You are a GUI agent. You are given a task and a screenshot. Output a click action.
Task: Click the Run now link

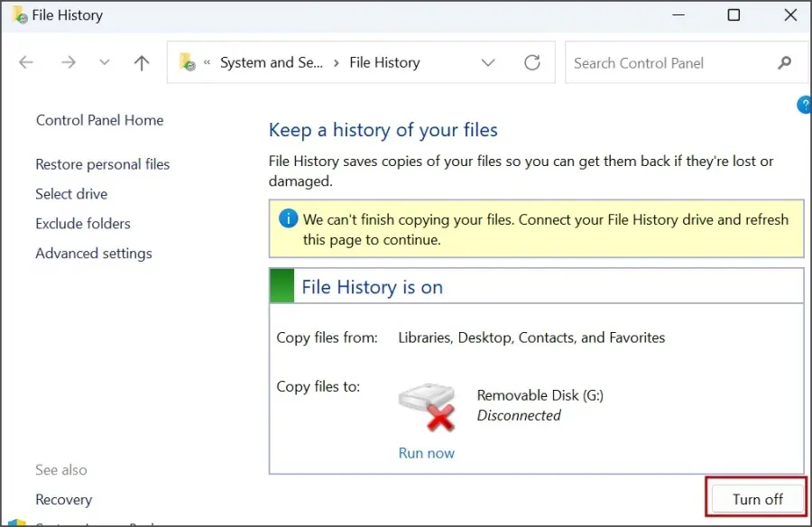[x=426, y=453]
